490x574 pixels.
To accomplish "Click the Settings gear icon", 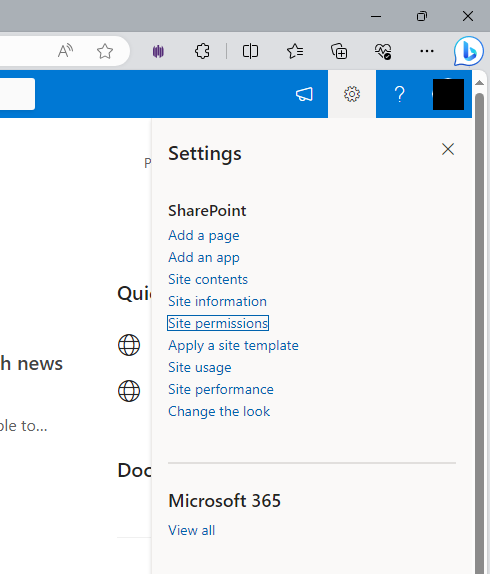I will pyautogui.click(x=352, y=94).
